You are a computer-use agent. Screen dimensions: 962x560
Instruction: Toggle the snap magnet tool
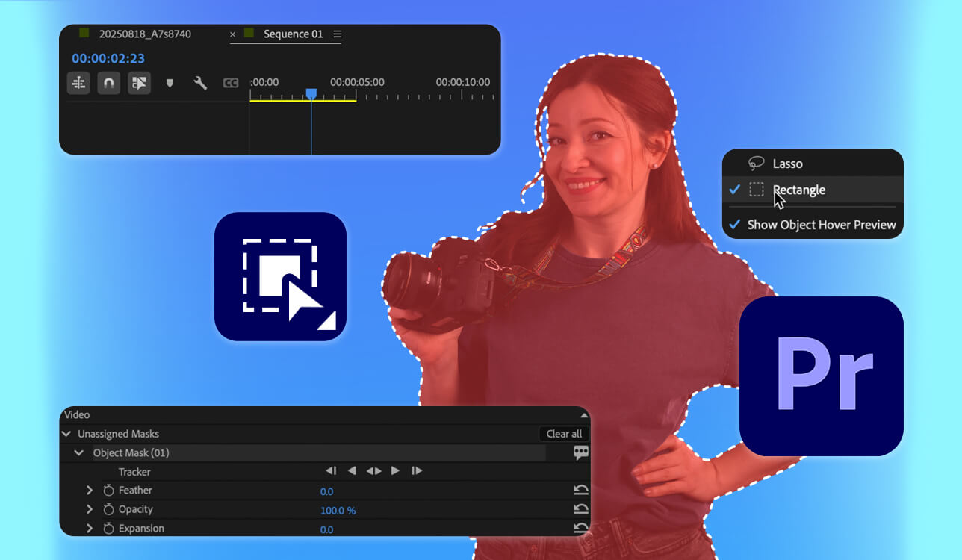pyautogui.click(x=109, y=83)
